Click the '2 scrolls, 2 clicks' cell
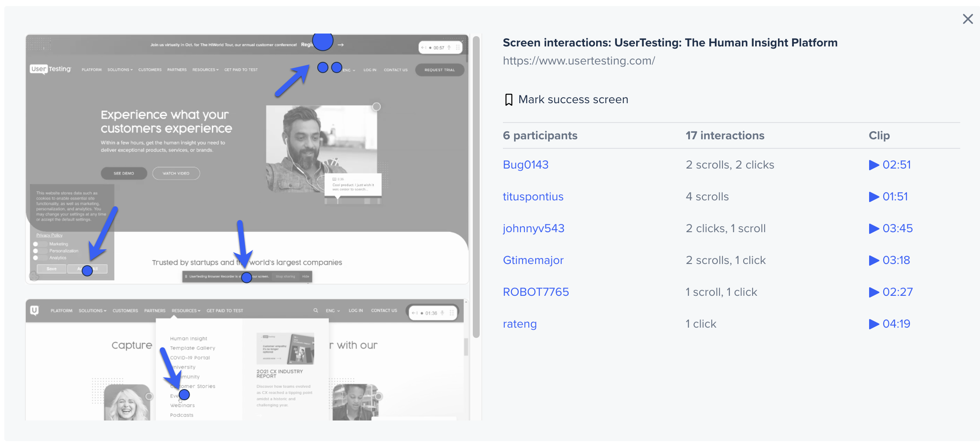The width and height of the screenshot is (980, 448). (730, 165)
